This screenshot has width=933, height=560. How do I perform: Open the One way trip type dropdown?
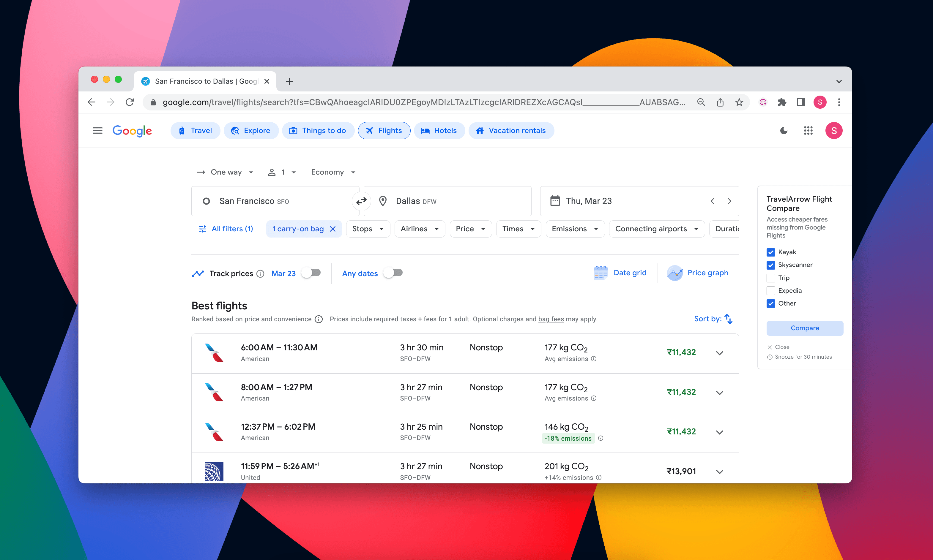pyautogui.click(x=226, y=172)
